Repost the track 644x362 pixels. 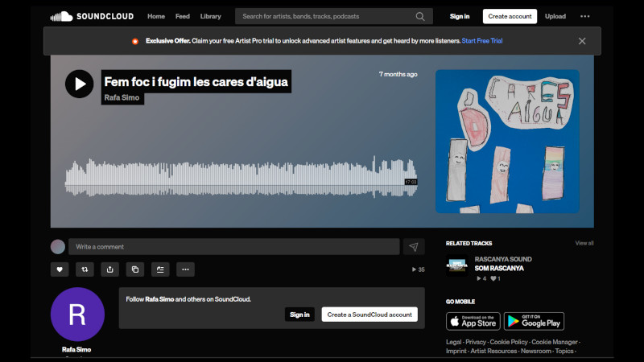pyautogui.click(x=85, y=269)
